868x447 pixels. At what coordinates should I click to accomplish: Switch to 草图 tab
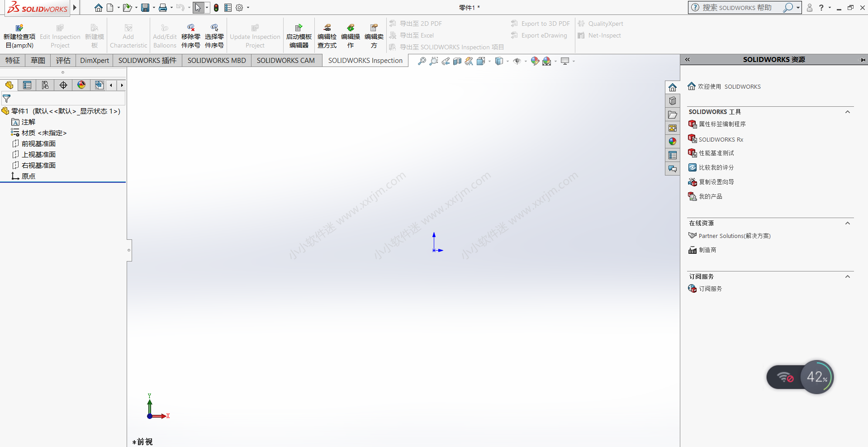pyautogui.click(x=38, y=61)
